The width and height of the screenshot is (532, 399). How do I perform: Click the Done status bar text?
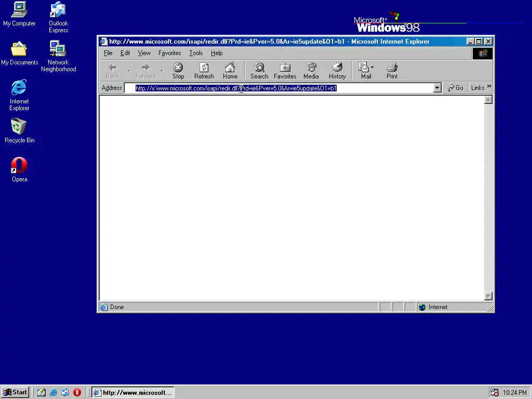117,307
